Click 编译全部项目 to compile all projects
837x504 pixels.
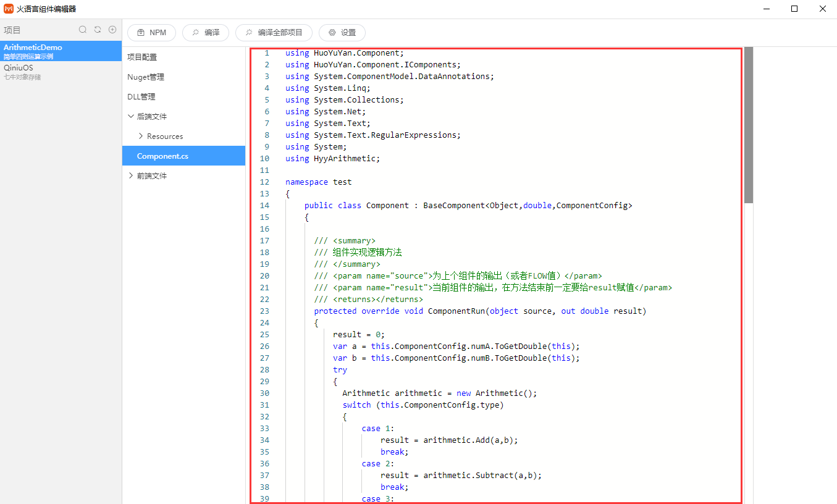click(x=274, y=33)
